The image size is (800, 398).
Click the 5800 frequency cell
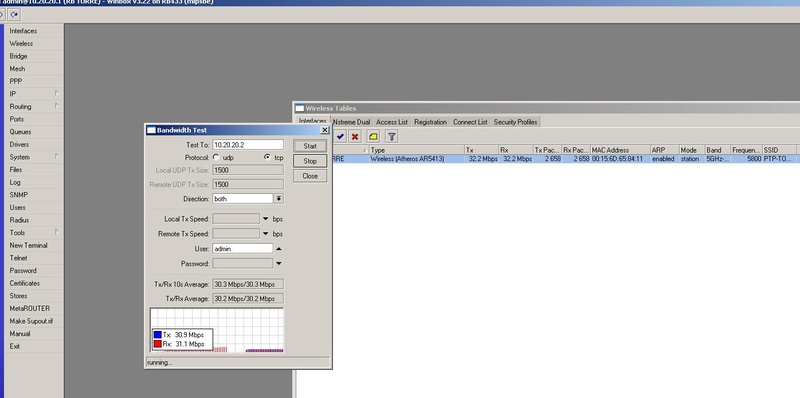pyautogui.click(x=754, y=159)
